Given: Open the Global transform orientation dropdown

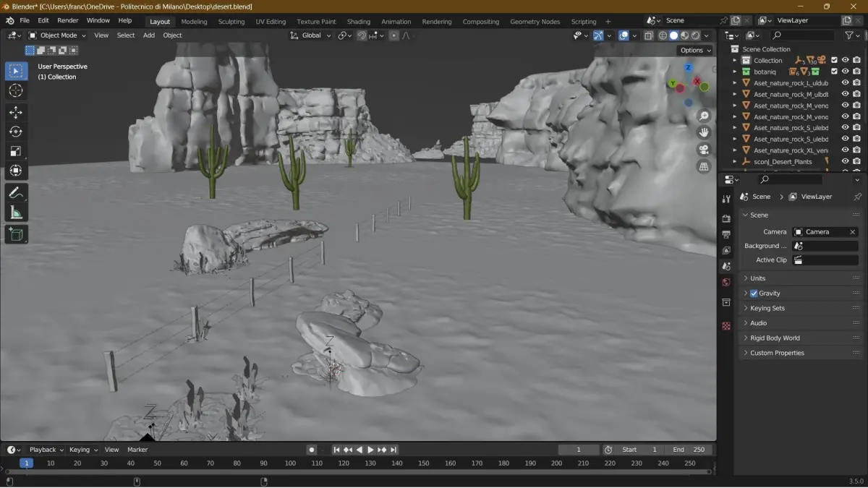Looking at the screenshot, I should pos(311,35).
